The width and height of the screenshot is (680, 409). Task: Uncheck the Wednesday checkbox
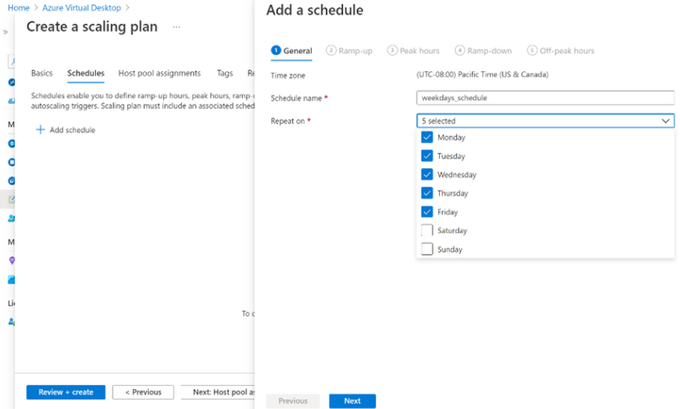(x=427, y=174)
